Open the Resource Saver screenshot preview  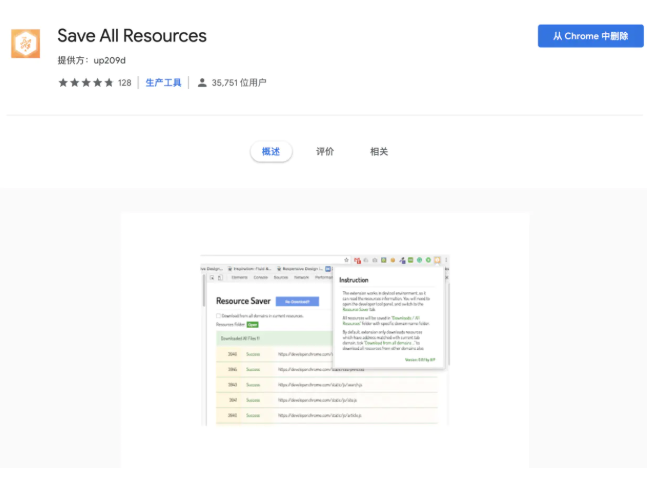pos(325,340)
